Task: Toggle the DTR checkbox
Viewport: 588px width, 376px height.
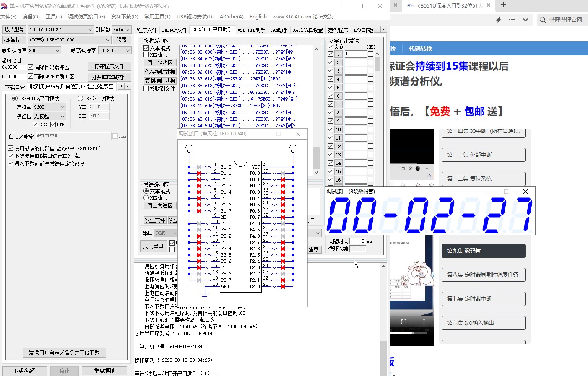Action: click(53, 124)
